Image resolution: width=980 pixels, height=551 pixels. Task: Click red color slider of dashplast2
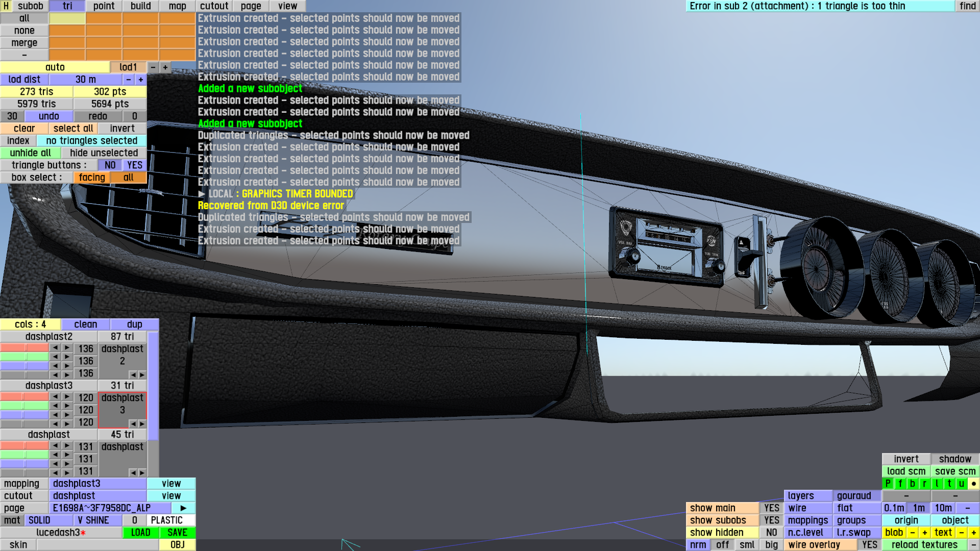(x=24, y=348)
